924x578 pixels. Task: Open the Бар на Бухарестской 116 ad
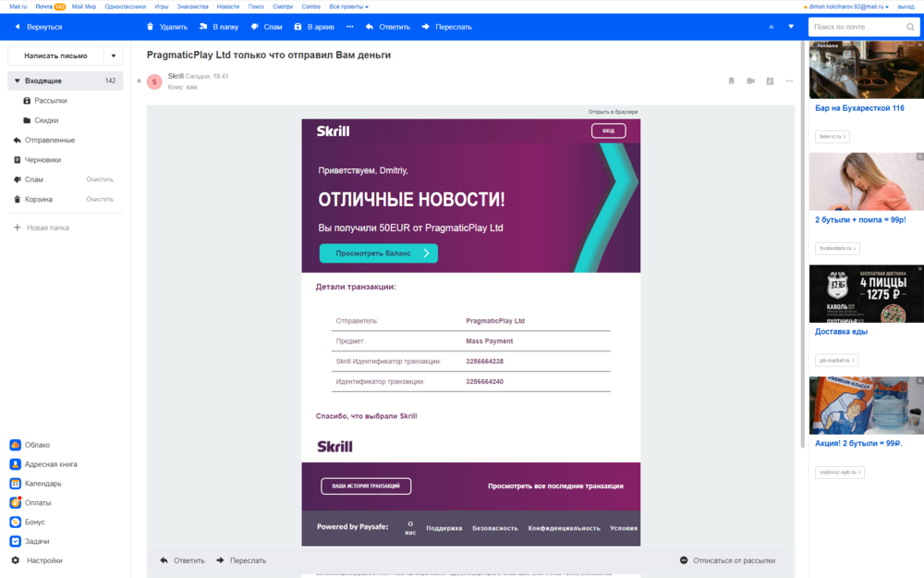pyautogui.click(x=859, y=108)
